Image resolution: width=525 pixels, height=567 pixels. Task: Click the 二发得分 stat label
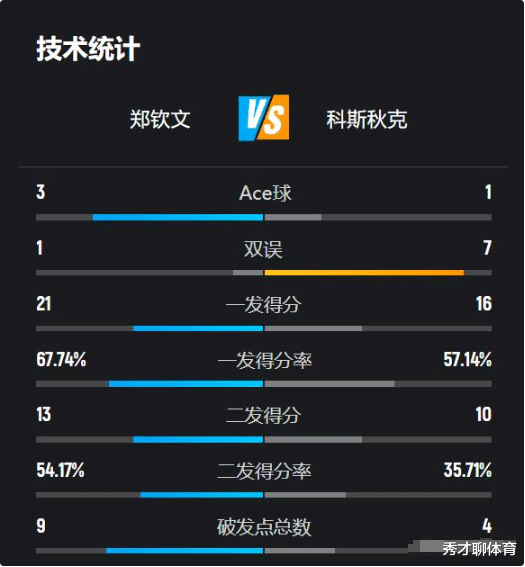tap(263, 415)
